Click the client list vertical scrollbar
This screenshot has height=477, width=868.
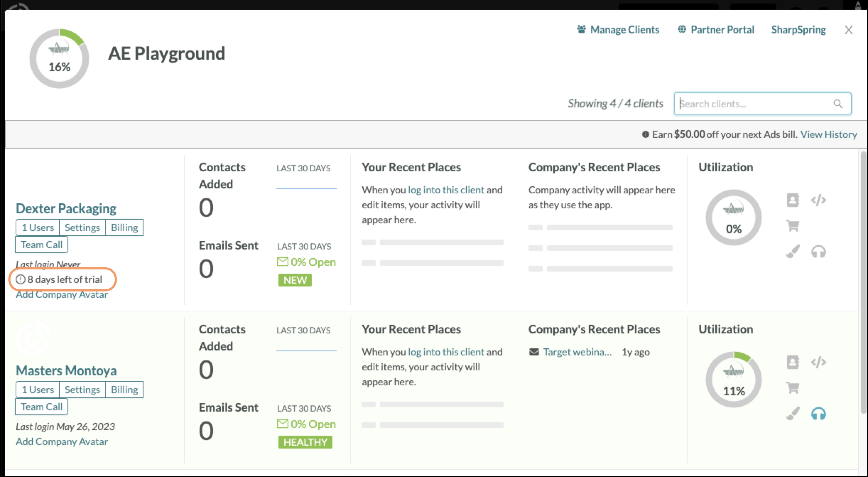point(863,283)
